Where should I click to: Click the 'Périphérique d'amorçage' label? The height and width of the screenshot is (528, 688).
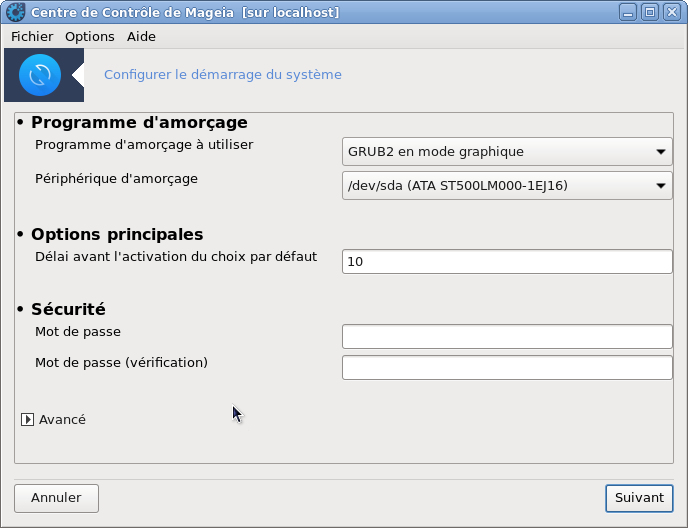click(116, 179)
